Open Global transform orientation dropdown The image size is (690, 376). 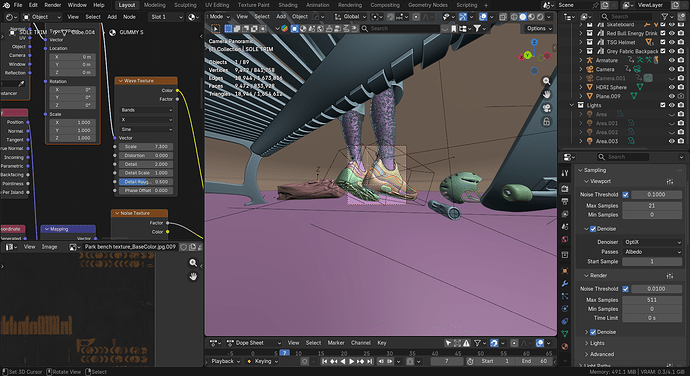[x=351, y=17]
